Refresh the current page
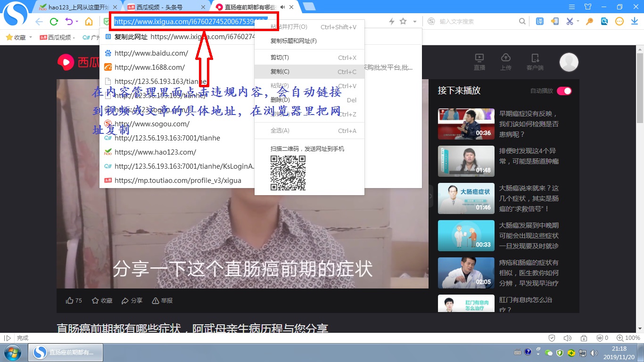Screen dimensions: 644x362 click(54, 21)
